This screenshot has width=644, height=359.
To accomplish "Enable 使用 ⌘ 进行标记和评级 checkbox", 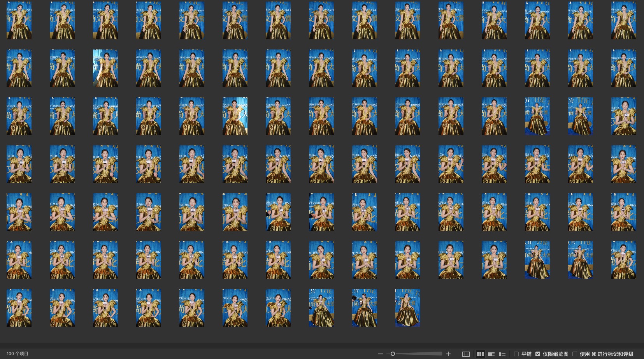I will point(575,354).
